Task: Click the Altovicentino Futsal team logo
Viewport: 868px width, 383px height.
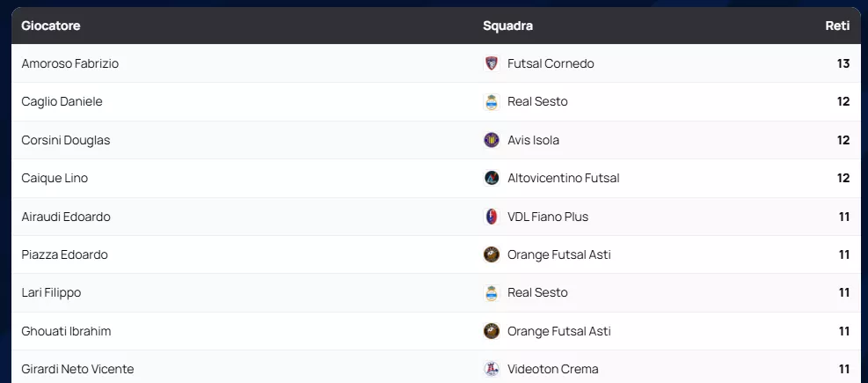Action: coord(492,178)
